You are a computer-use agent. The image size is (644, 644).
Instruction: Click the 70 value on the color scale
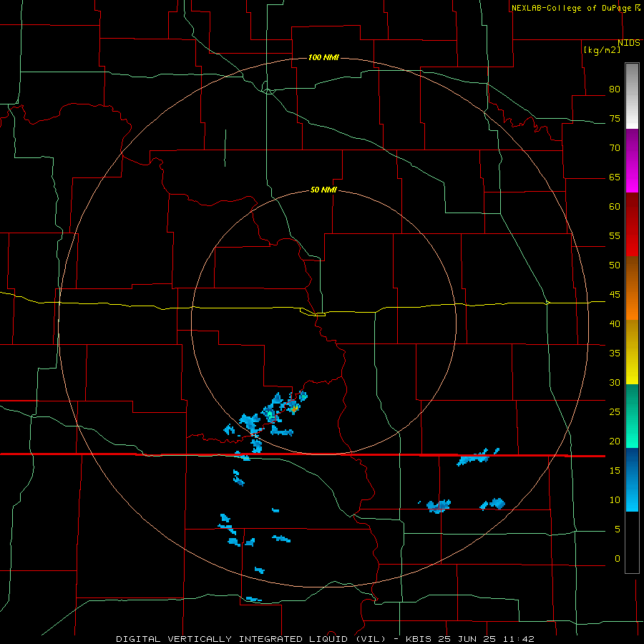(x=615, y=148)
